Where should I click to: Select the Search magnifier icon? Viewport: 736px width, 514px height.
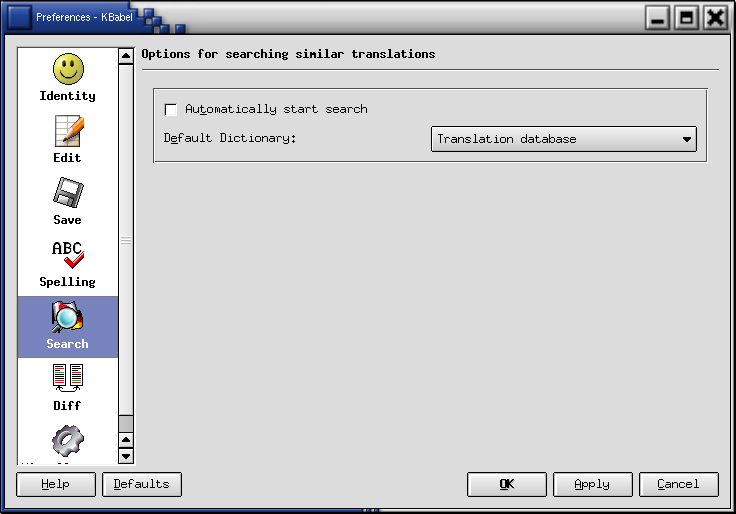pos(67,326)
